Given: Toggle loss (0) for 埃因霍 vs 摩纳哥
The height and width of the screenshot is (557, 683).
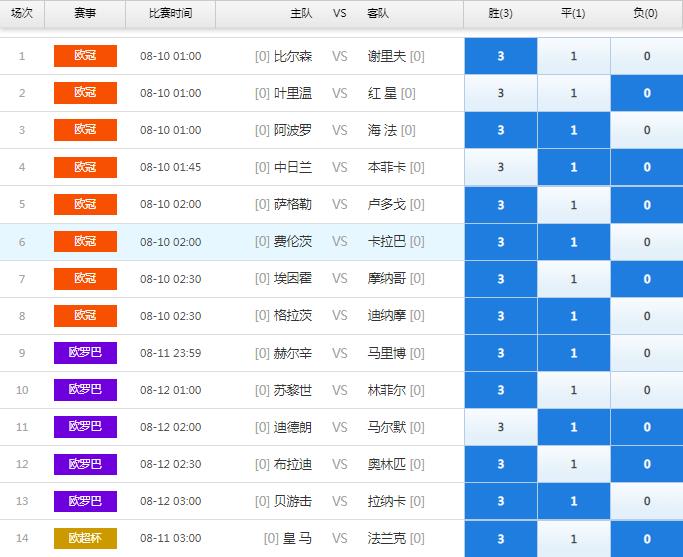Looking at the screenshot, I should tap(647, 279).
